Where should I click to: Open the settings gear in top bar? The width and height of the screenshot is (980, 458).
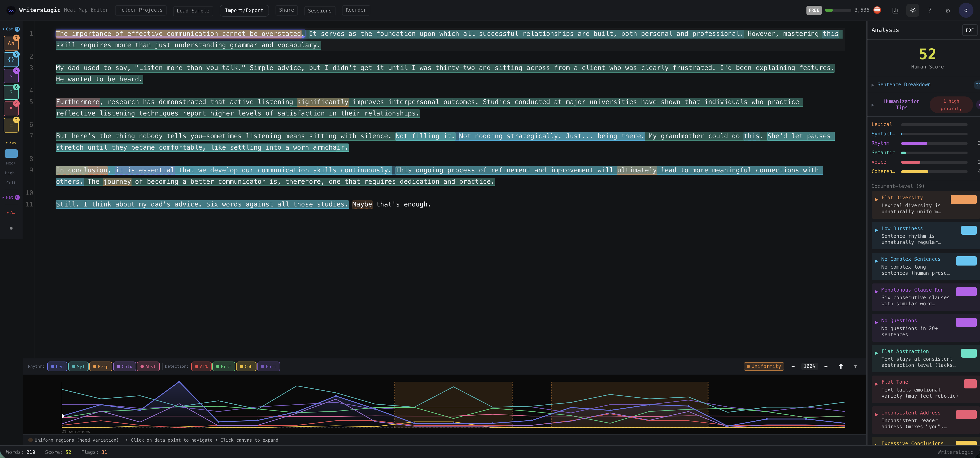point(948,10)
